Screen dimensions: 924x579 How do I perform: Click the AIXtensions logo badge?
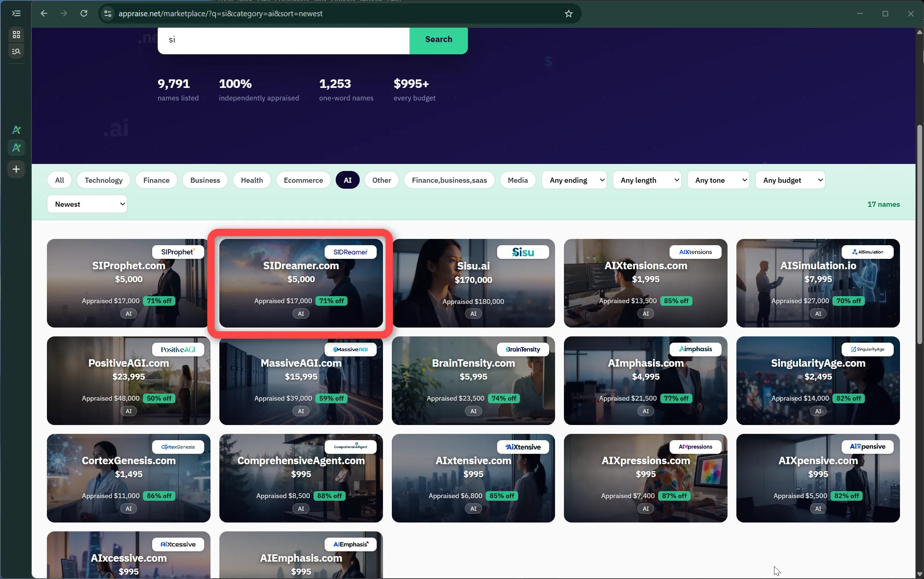tap(695, 252)
